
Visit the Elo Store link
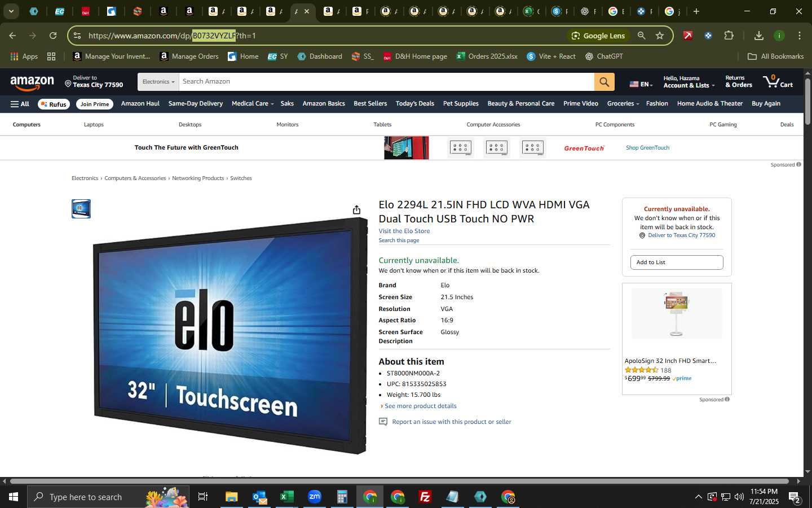[404, 231]
